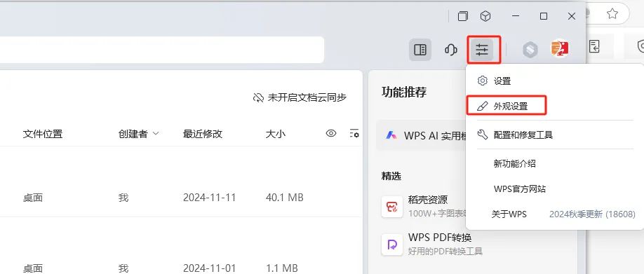This screenshot has width=644, height=274.
Task: Click the user avatar with red badge
Action: click(x=560, y=50)
